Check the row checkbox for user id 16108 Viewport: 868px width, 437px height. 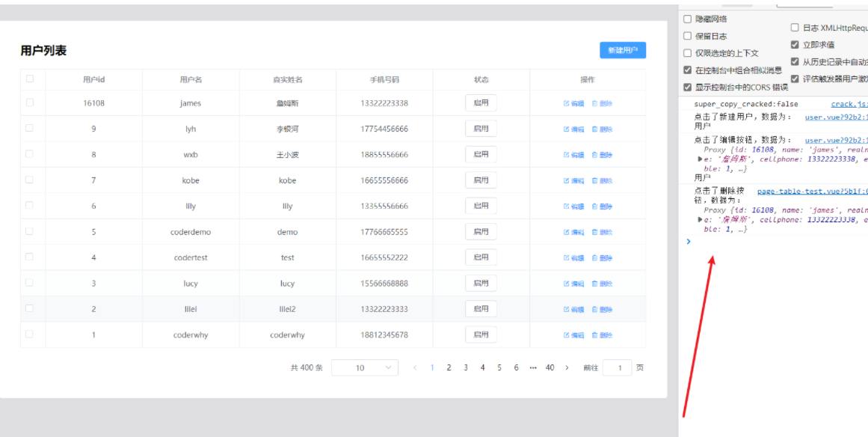[x=30, y=103]
